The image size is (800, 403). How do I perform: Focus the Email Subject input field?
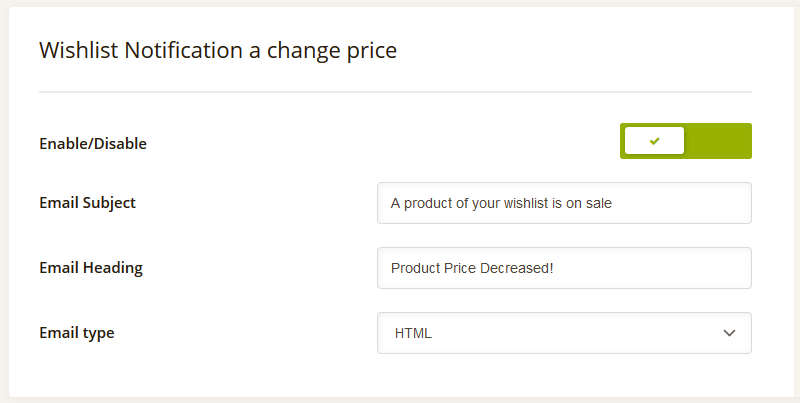[x=564, y=203]
